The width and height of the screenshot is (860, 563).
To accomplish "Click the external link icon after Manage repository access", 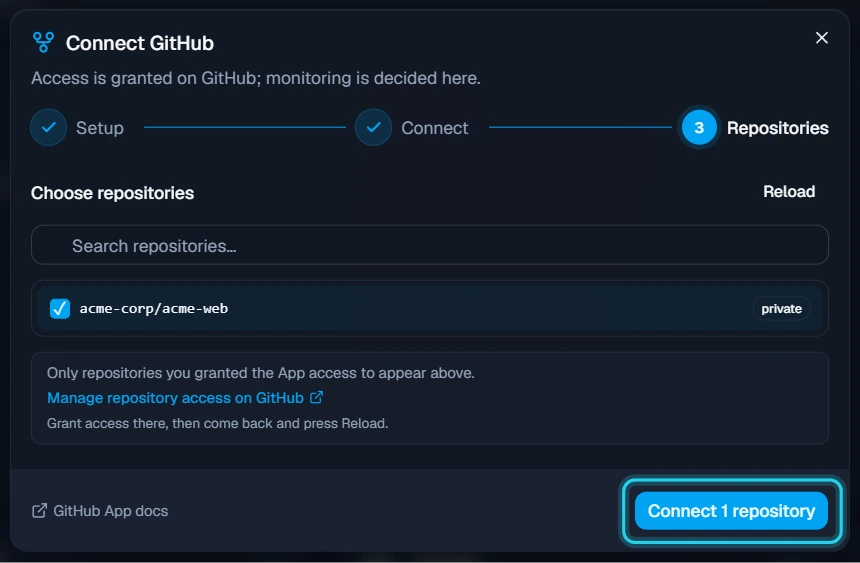I will pyautogui.click(x=316, y=397).
